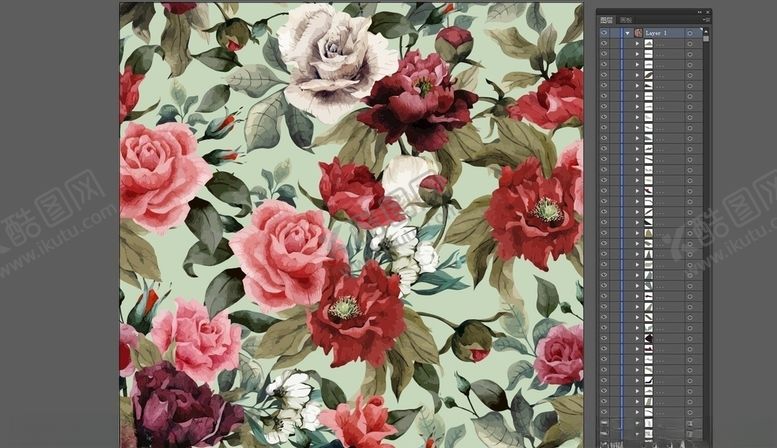Expand the first sublayer beneath Layer 1
Image resolution: width=777 pixels, height=448 pixels.
637,44
